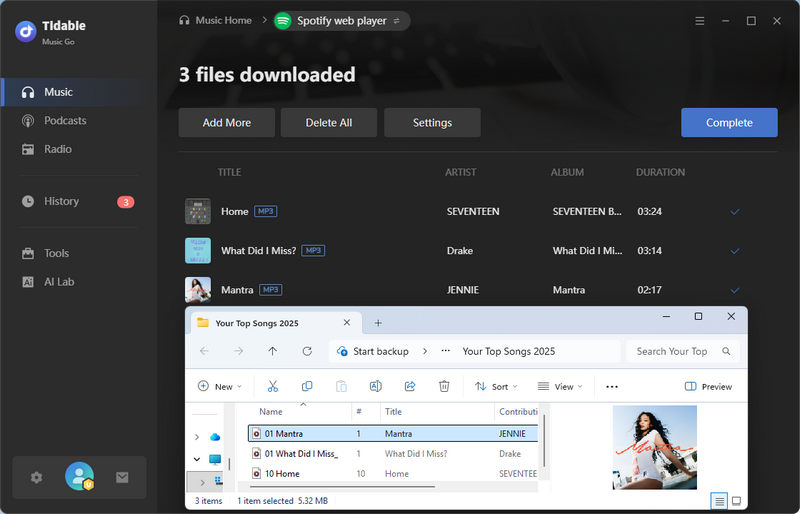The height and width of the screenshot is (514, 800).
Task: Click the Share icon in Explorer toolbar
Action: coord(410,386)
